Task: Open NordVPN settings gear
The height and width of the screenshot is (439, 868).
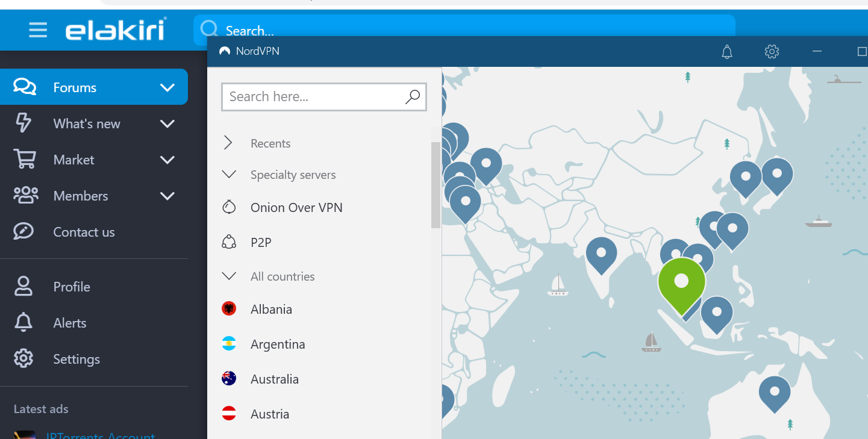Action: click(772, 51)
